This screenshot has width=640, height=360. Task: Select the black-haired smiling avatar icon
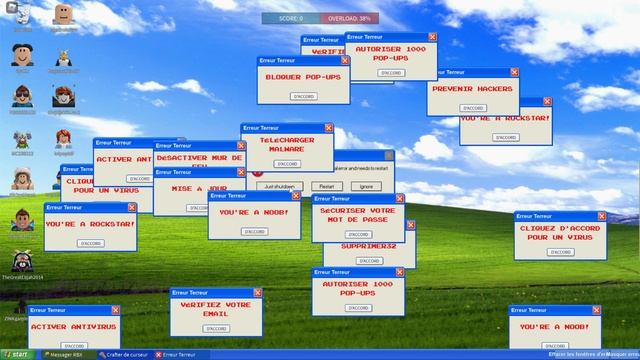click(22, 55)
